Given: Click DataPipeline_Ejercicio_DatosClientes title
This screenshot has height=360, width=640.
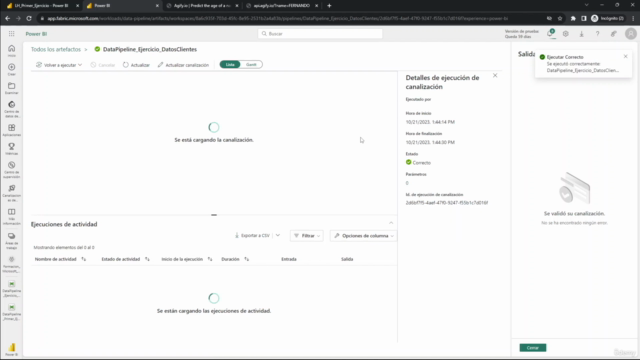Looking at the screenshot, I should [150, 49].
